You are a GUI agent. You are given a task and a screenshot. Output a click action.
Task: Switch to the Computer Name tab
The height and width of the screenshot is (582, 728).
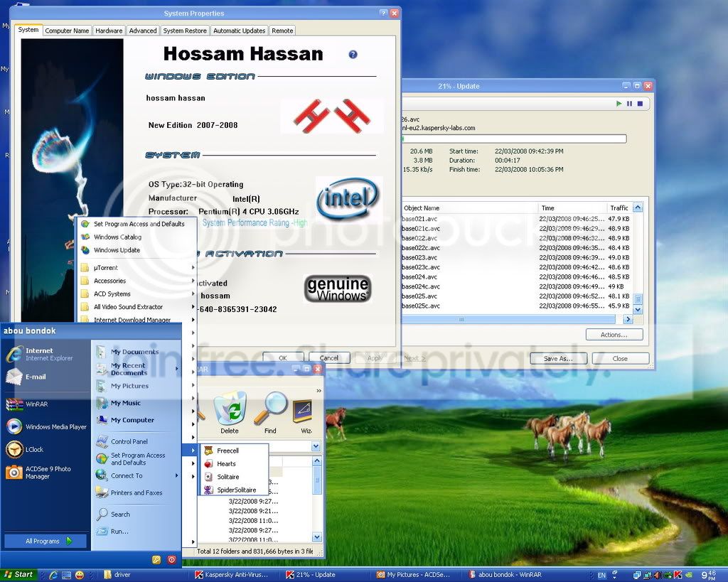pyautogui.click(x=67, y=31)
